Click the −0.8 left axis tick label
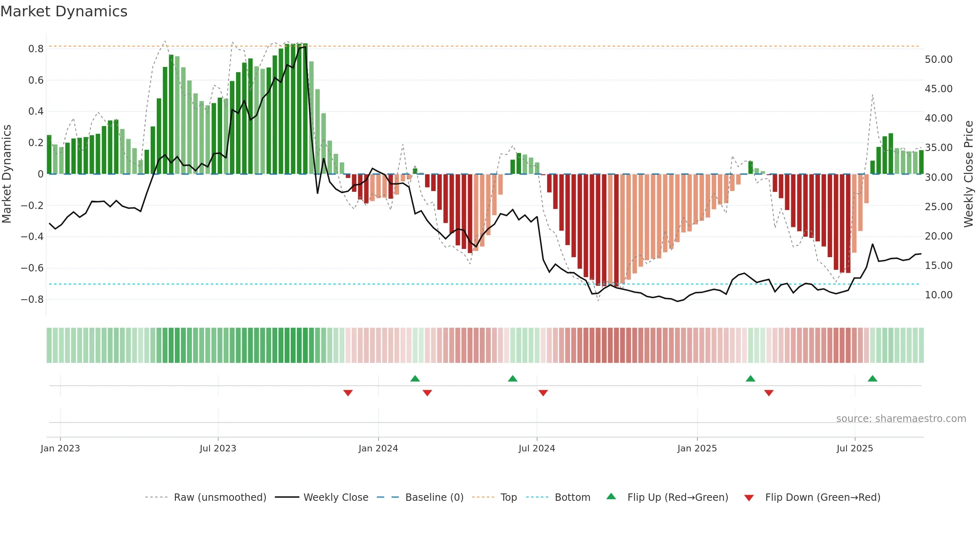This screenshot has height=551, width=980. point(32,300)
